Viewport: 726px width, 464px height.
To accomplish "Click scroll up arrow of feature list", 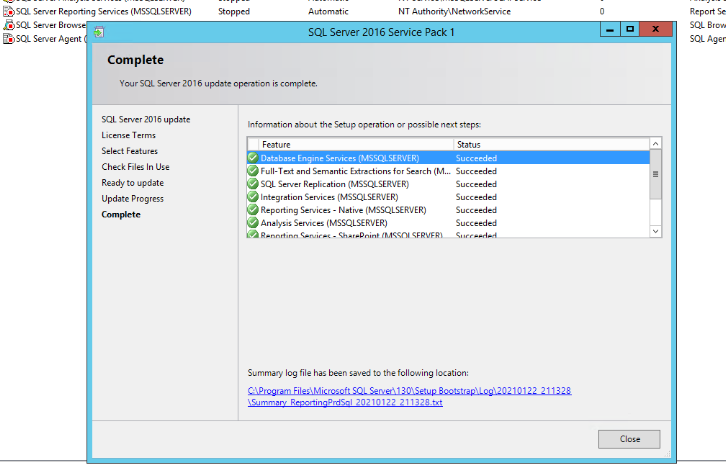I will point(655,144).
